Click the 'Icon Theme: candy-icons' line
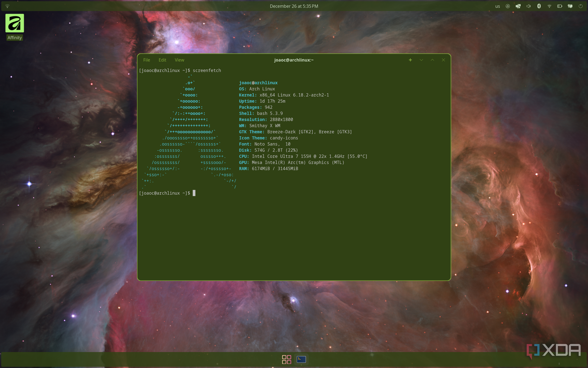Screen dimensions: 588x368 [268, 138]
